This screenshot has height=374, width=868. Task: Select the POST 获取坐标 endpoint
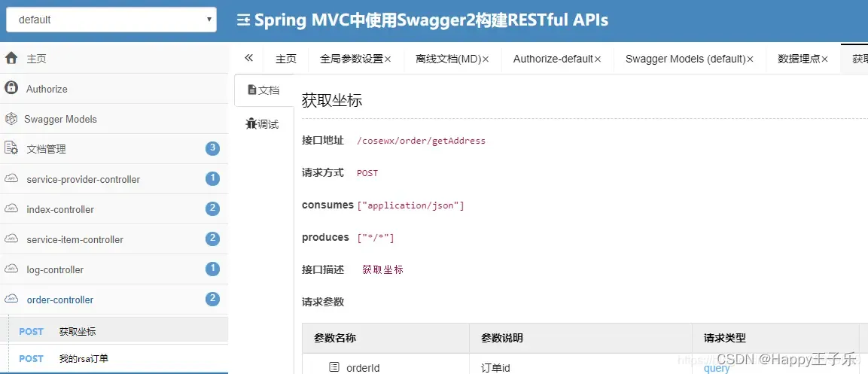pyautogui.click(x=114, y=331)
